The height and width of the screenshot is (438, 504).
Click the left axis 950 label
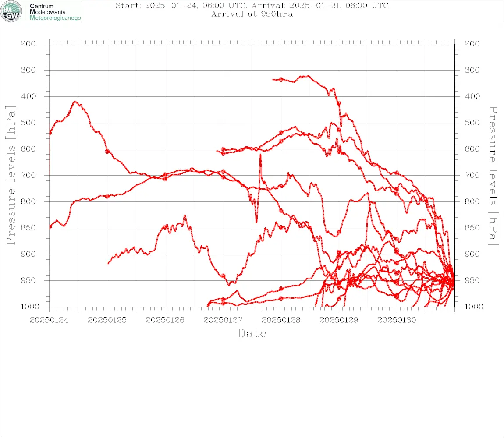28,280
